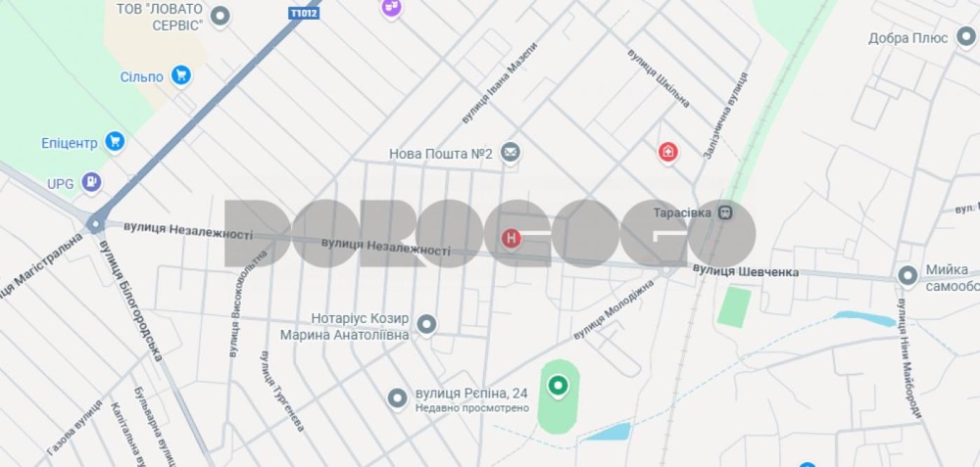This screenshot has width=980, height=467.
Task: Click the red hospital H marker
Action: pos(512,239)
